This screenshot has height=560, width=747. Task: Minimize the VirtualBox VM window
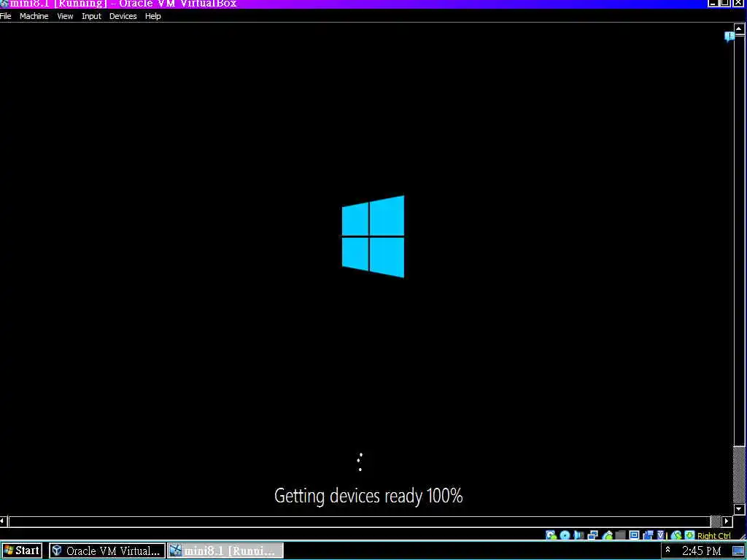click(x=713, y=4)
